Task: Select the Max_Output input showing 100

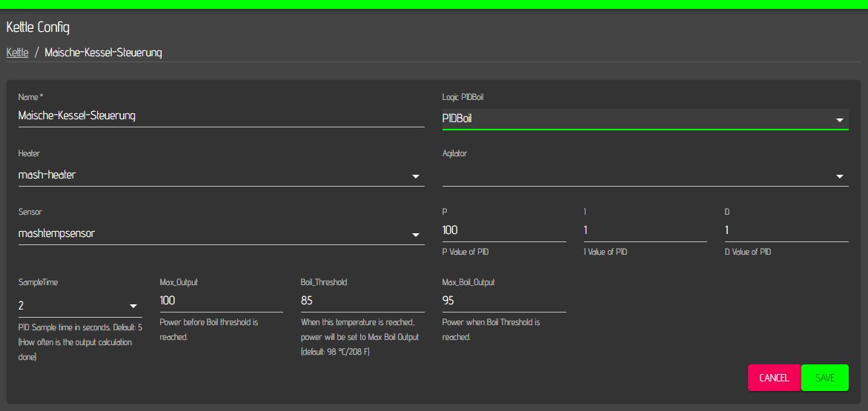Action: click(x=221, y=301)
